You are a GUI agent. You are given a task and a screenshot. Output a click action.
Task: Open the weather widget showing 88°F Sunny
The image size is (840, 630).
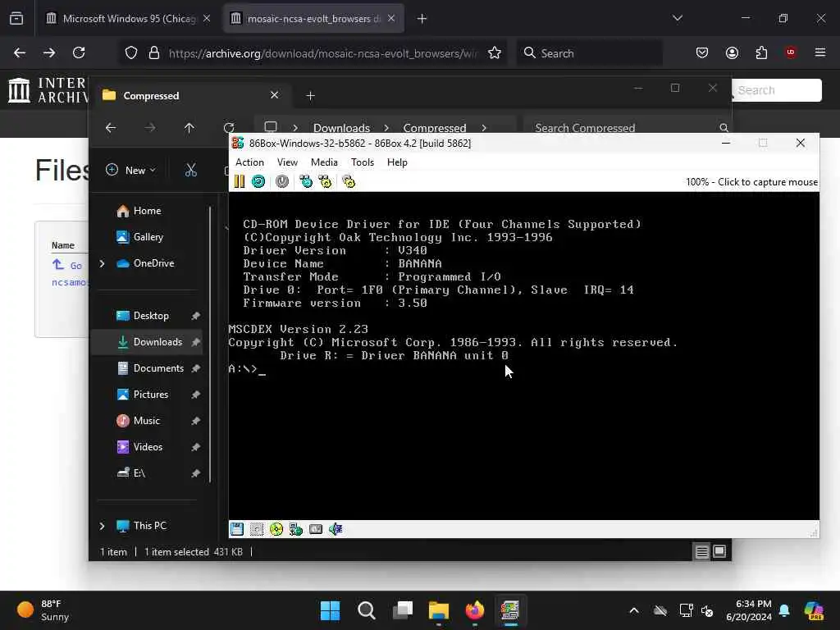(x=44, y=610)
